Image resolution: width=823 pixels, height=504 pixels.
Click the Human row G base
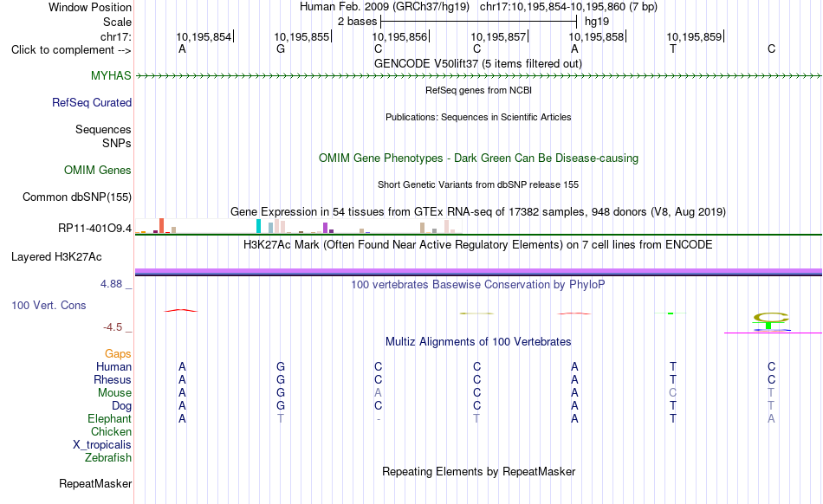coord(281,366)
